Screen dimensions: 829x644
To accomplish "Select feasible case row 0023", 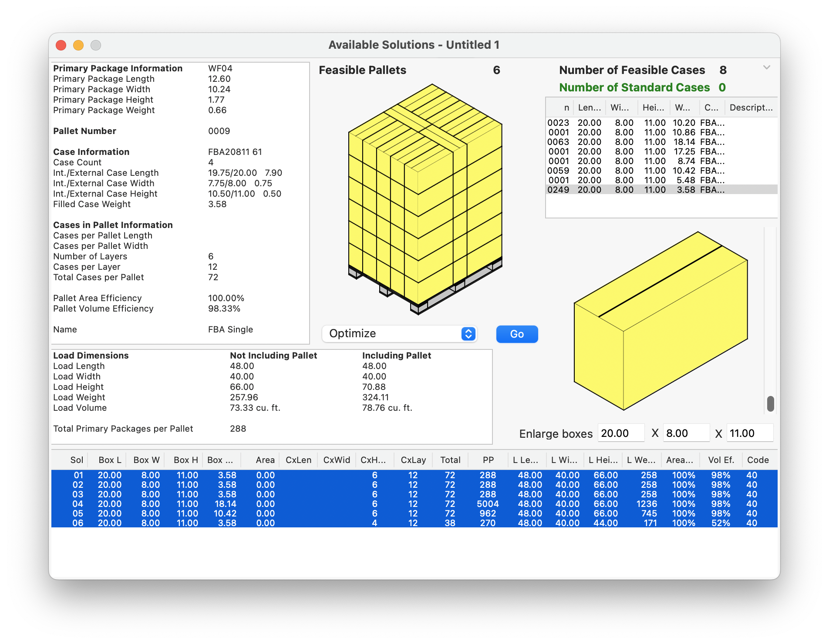I will click(x=661, y=123).
